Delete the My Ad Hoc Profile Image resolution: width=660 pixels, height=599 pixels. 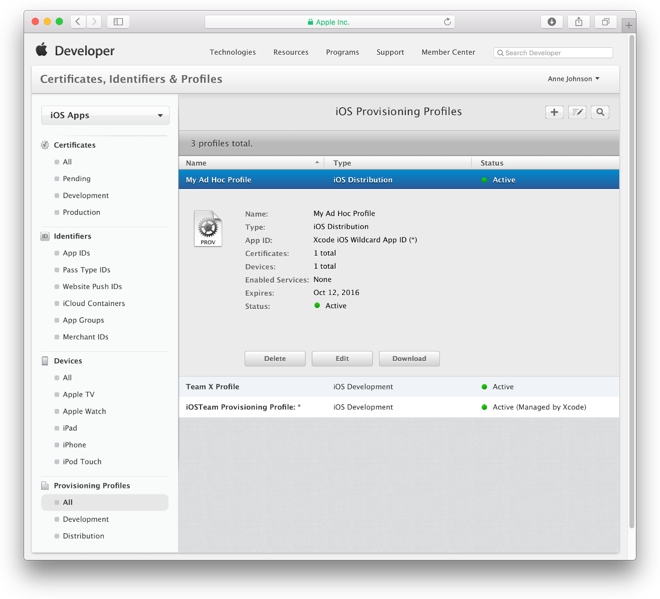(275, 359)
